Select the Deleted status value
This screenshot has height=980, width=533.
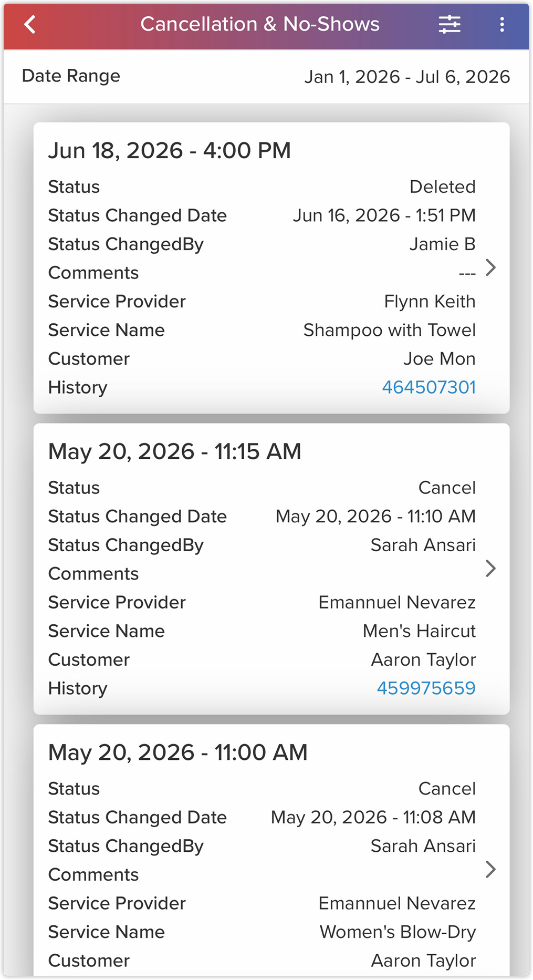[442, 187]
